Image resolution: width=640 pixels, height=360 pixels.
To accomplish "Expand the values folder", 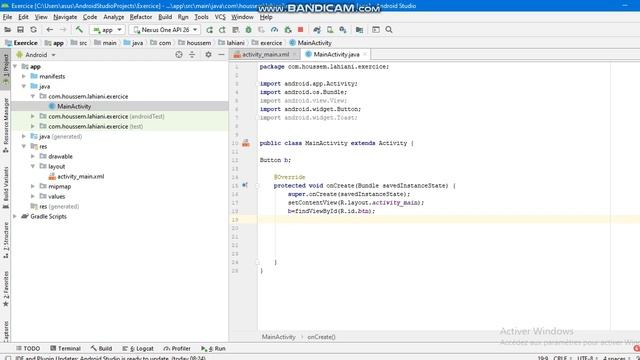I will (33, 196).
